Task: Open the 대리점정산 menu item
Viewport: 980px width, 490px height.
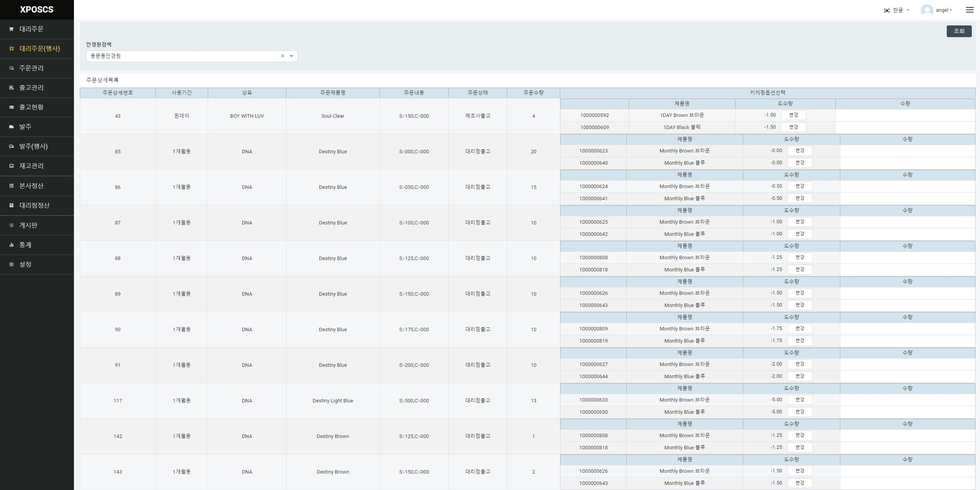Action: [x=34, y=206]
